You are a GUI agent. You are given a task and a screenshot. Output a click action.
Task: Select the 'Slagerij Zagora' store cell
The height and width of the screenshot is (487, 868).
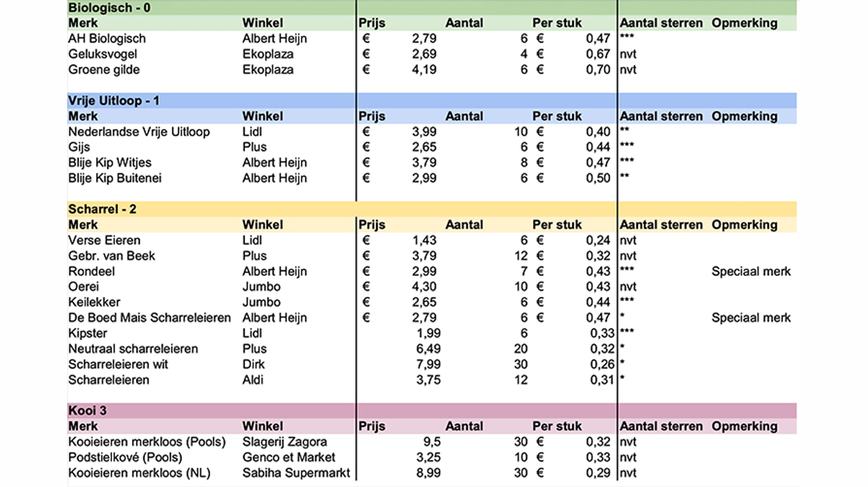[x=284, y=442]
